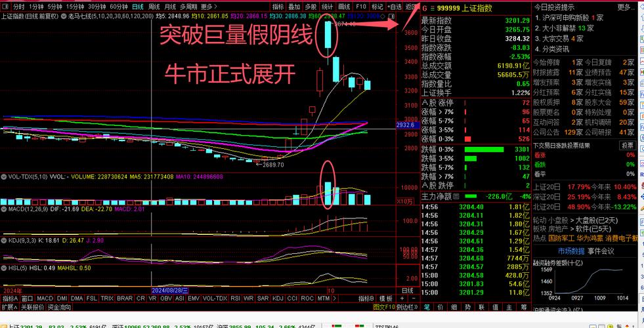The image size is (644, 328).
Task: Open the 多周期 multi-period view
Action: 188,7
